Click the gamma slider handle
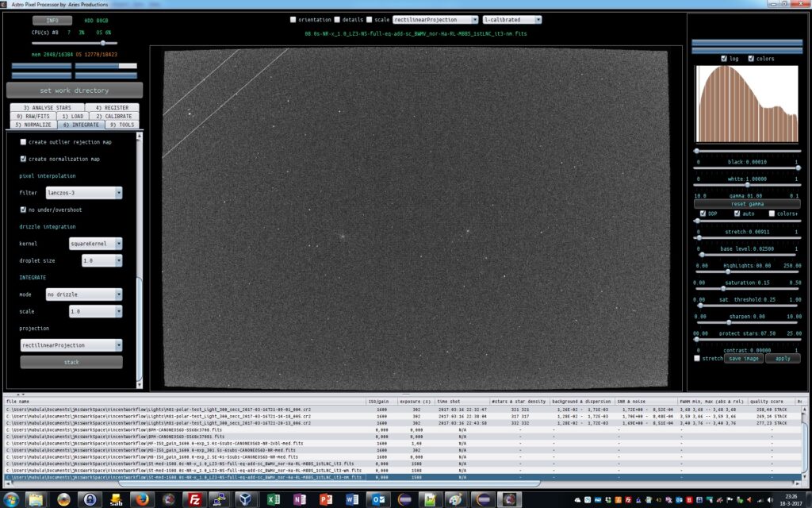 747,185
